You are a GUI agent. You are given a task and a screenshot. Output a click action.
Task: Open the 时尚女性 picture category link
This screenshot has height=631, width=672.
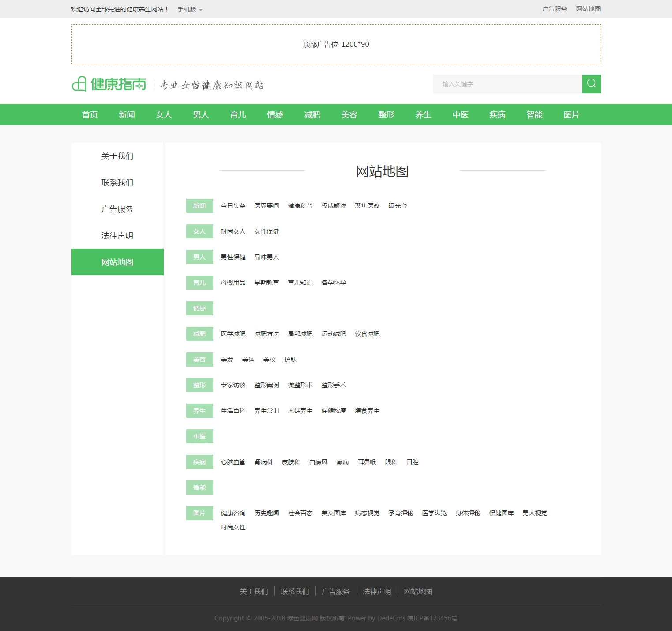[233, 527]
